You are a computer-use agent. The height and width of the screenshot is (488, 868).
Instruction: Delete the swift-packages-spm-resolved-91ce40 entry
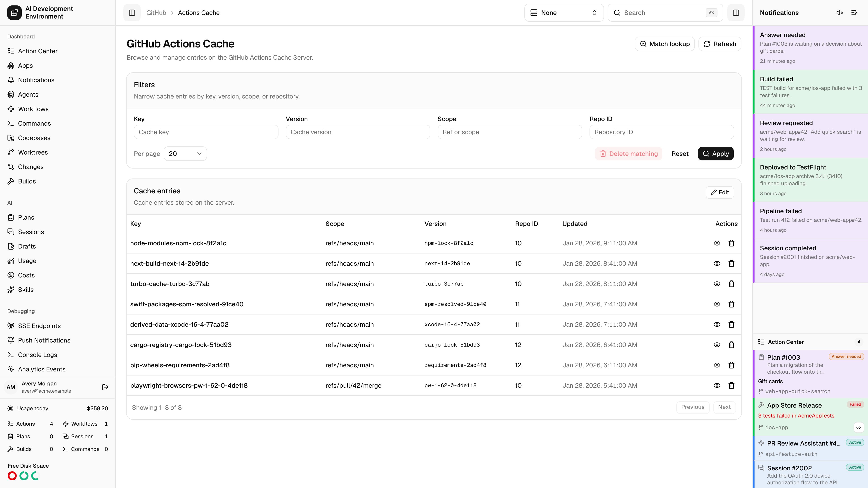(731, 304)
